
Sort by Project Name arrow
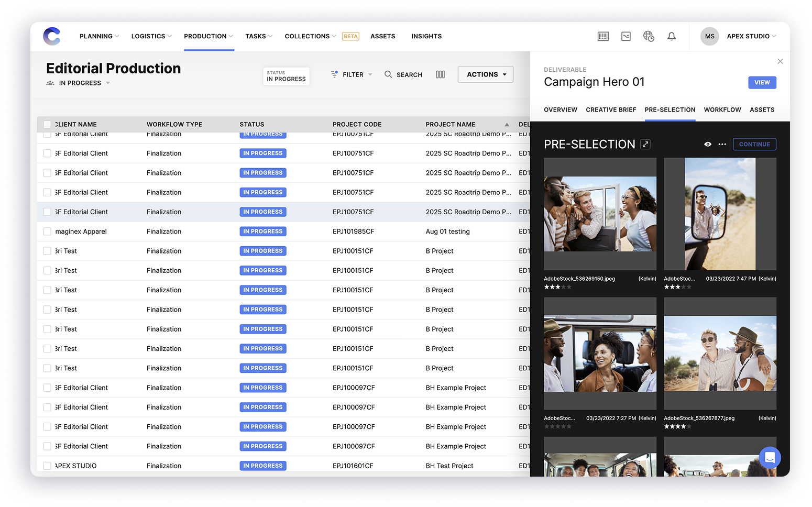(507, 124)
